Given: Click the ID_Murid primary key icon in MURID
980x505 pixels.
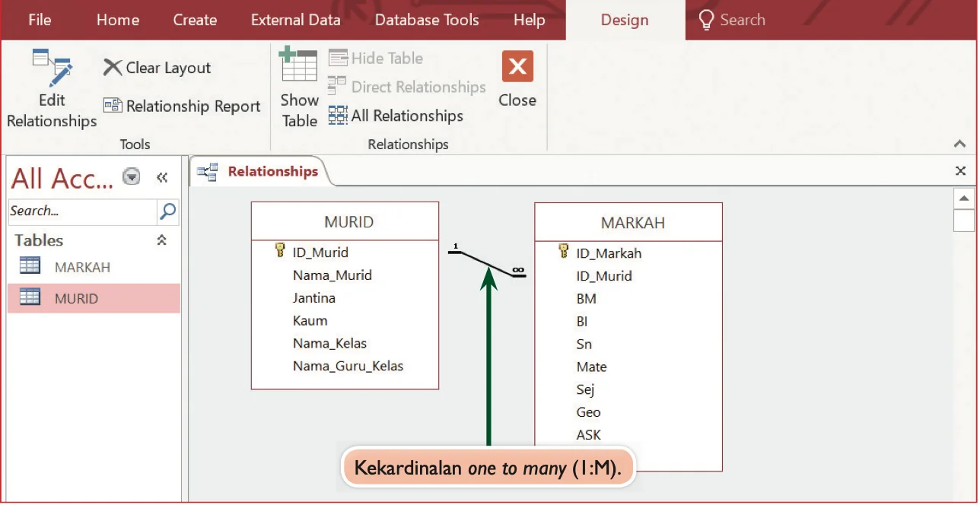Looking at the screenshot, I should tap(279, 251).
